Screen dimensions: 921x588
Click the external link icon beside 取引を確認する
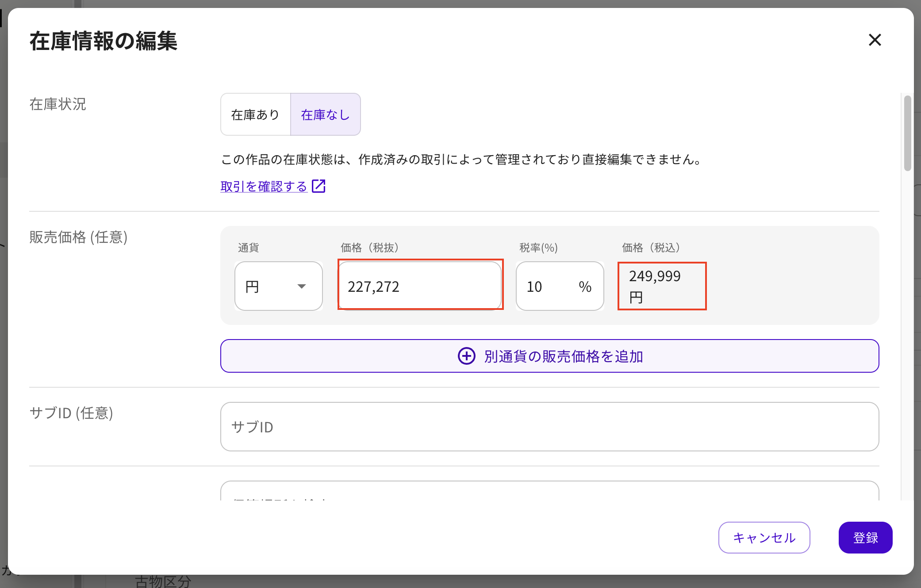point(319,186)
